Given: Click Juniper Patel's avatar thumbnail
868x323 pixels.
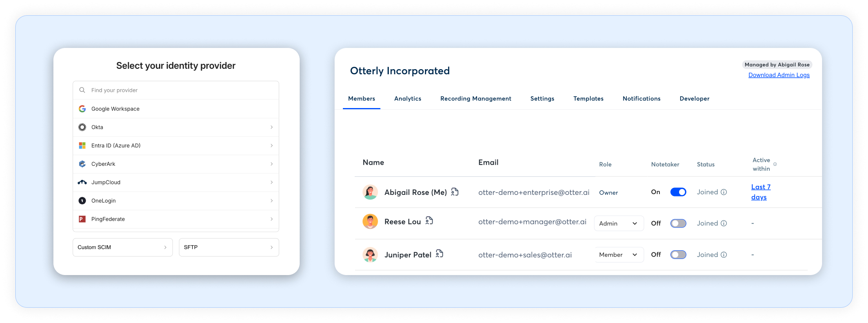Looking at the screenshot, I should (370, 255).
